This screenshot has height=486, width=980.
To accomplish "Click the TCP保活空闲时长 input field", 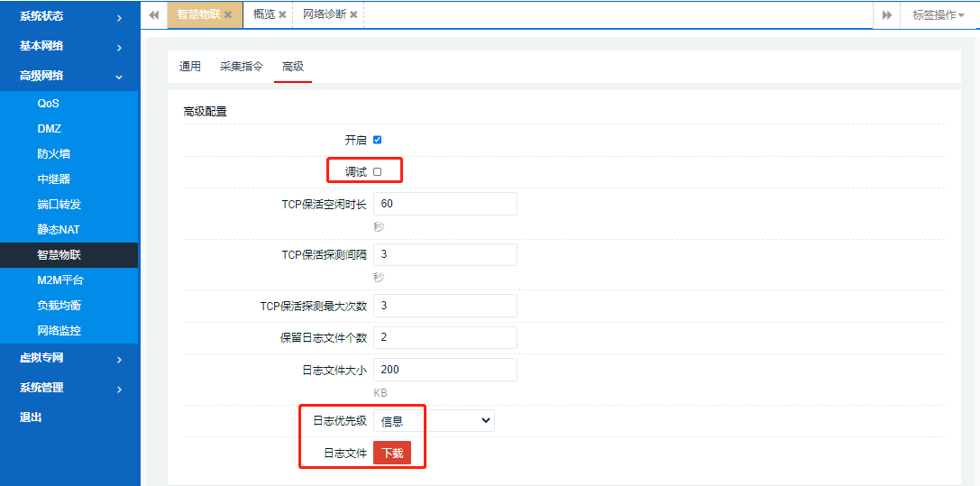I will click(x=444, y=204).
